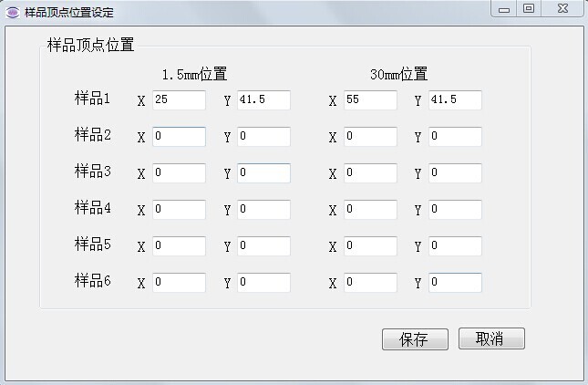Click 样品4 X field under 1.5mm位置
The image size is (588, 385).
point(179,210)
